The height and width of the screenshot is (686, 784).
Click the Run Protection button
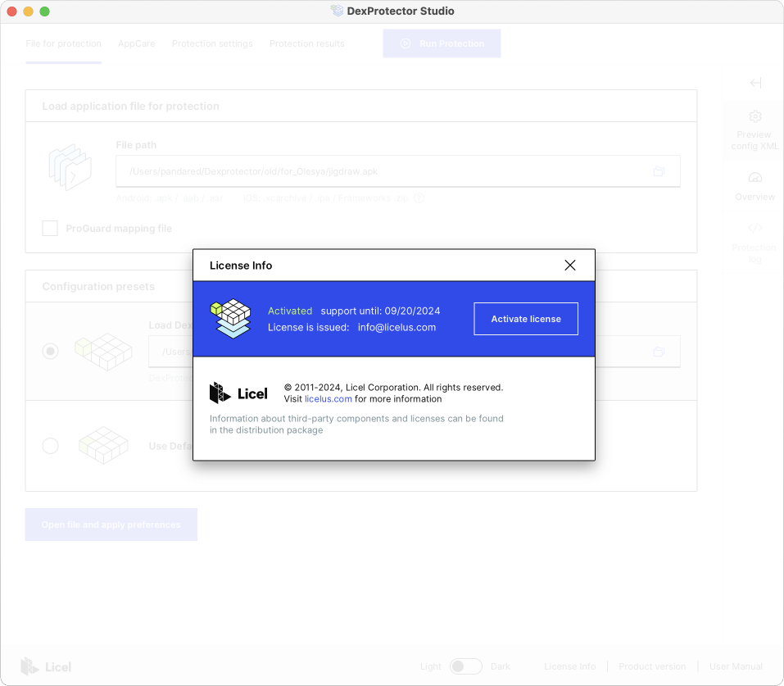442,43
